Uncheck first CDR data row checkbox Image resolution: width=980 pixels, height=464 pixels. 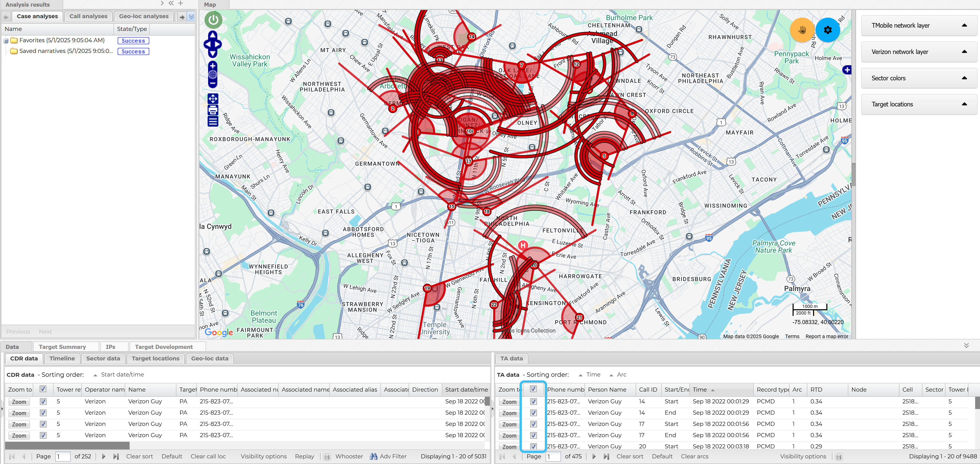pyautogui.click(x=43, y=401)
